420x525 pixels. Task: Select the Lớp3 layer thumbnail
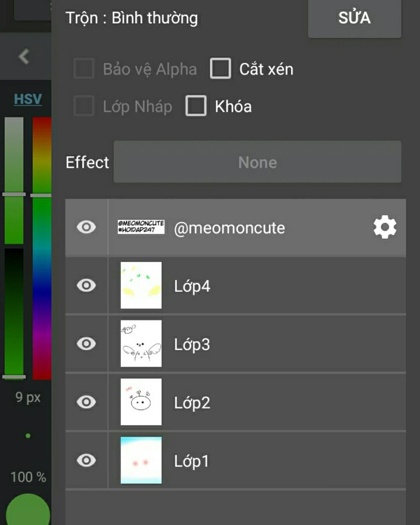(x=141, y=343)
